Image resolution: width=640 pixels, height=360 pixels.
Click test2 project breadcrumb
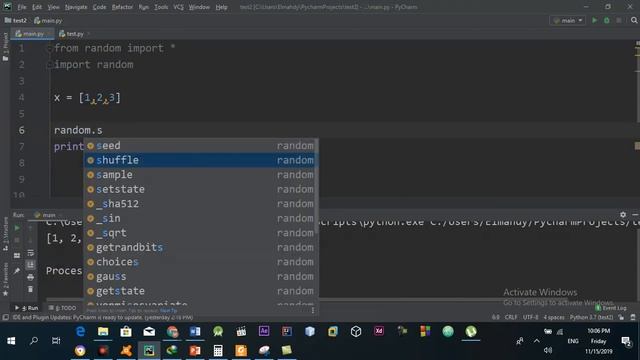point(16,20)
